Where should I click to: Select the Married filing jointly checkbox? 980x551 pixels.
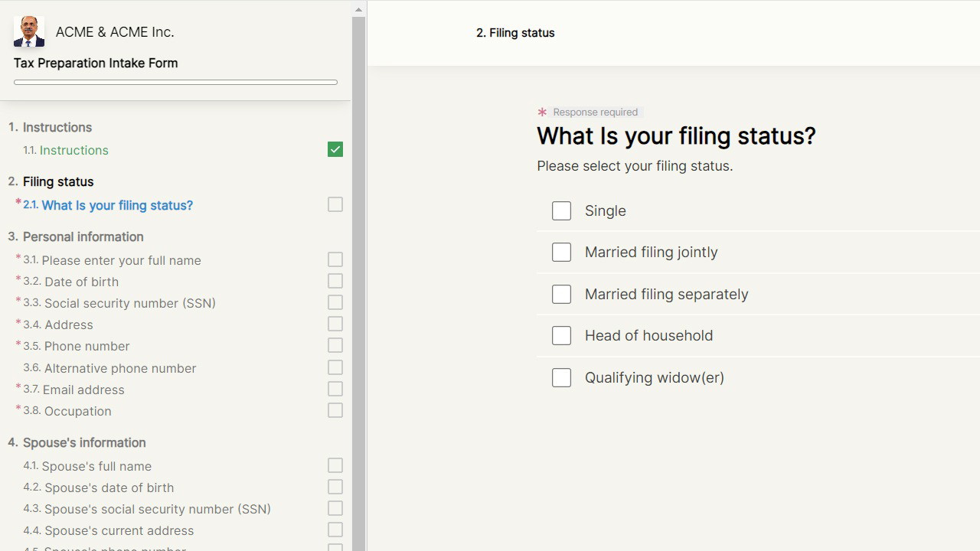[561, 253]
